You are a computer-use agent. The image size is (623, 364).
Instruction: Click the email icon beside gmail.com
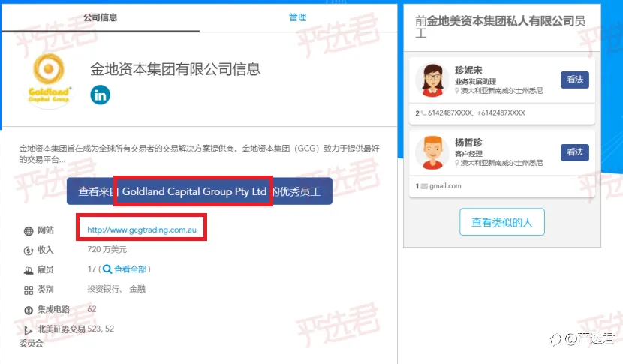click(424, 186)
